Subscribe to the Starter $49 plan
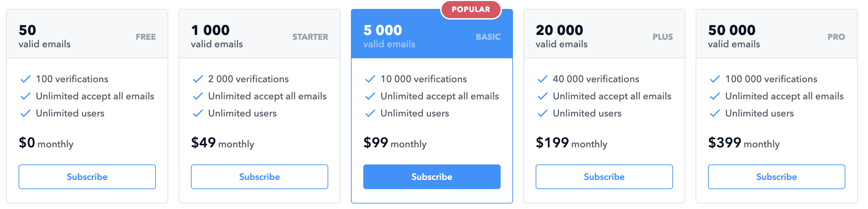Viewport: 868px width, 209px height. click(x=259, y=177)
